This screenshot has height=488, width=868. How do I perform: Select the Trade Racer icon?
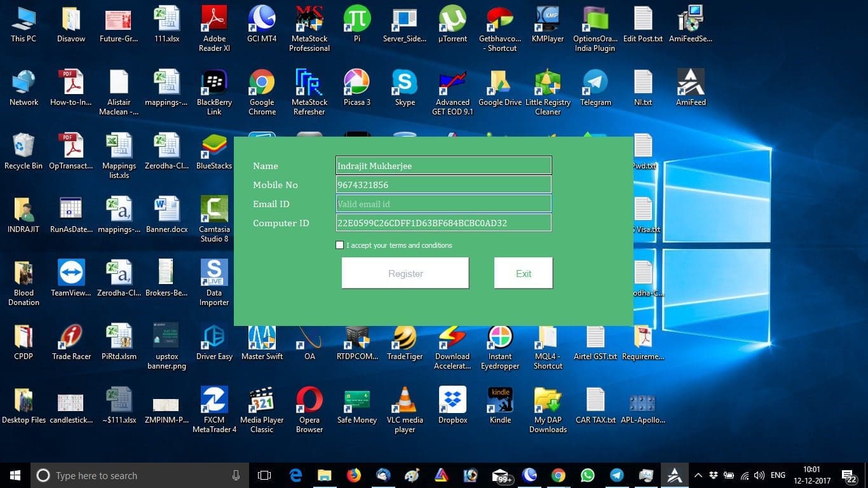click(x=71, y=342)
